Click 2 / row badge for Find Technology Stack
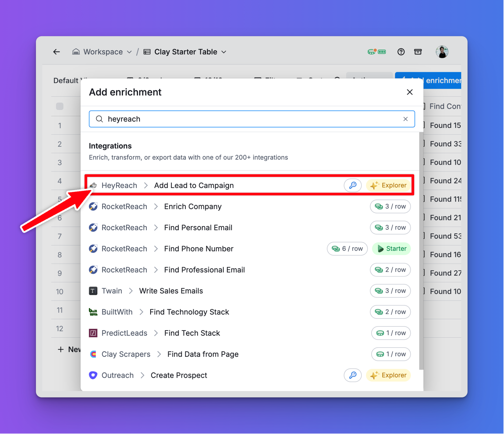504x434 pixels. coord(390,312)
